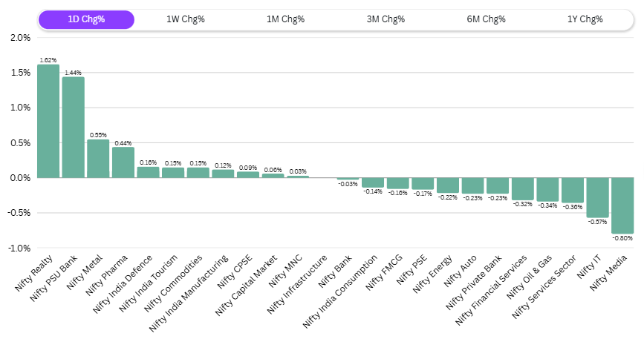Click the Nifty PSU Bank bar
This screenshot has height=339, width=644.
point(74,128)
